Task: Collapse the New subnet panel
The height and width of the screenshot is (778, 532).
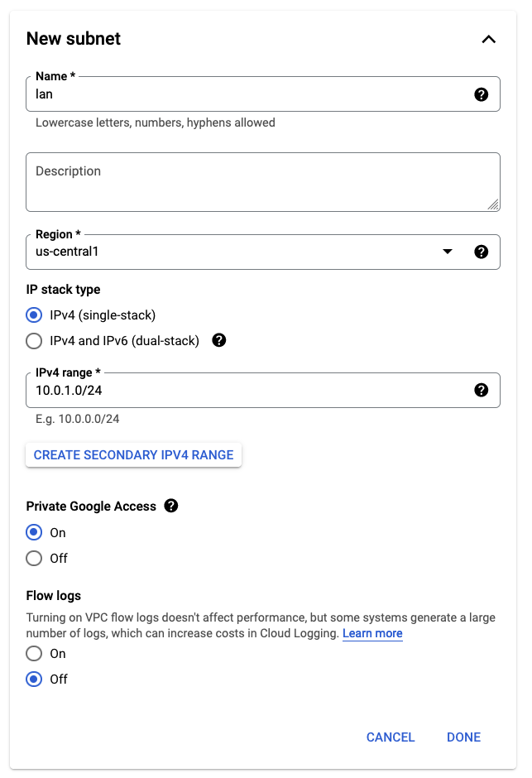Action: 488,39
